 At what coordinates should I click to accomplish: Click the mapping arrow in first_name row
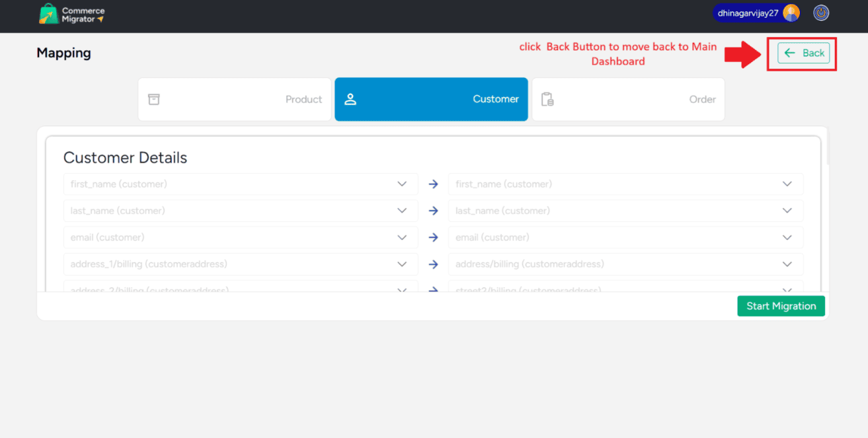point(433,184)
